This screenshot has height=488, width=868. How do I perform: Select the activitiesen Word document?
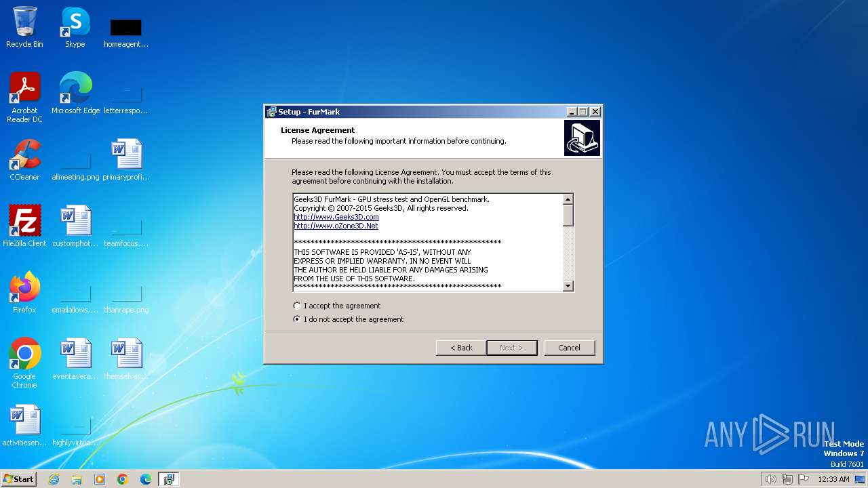[24, 426]
